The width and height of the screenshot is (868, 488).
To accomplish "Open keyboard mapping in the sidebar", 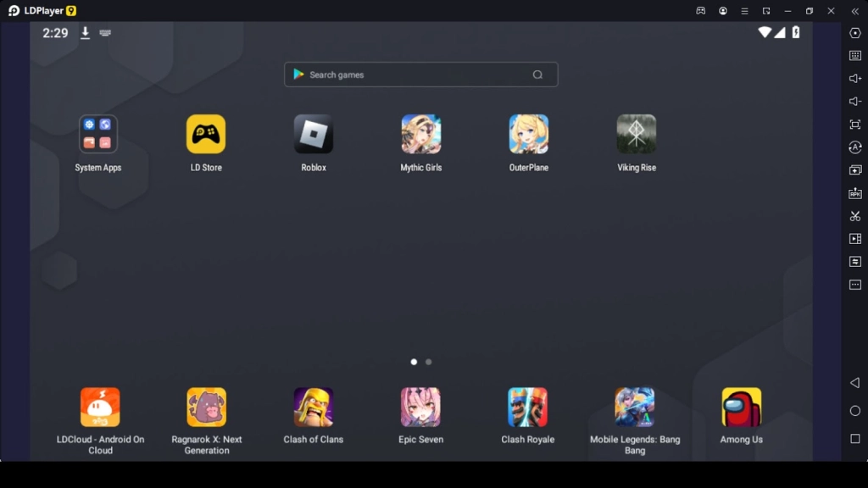I will tap(855, 56).
